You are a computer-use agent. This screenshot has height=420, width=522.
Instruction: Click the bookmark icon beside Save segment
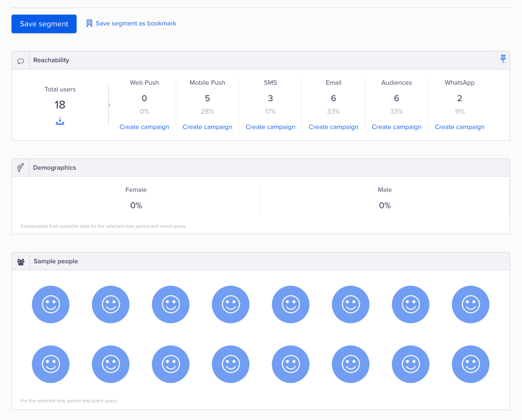(89, 23)
